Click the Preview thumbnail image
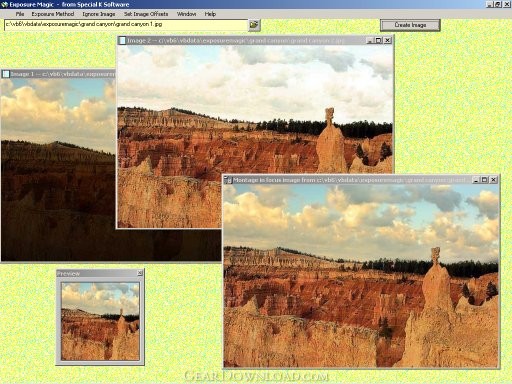 tap(100, 321)
